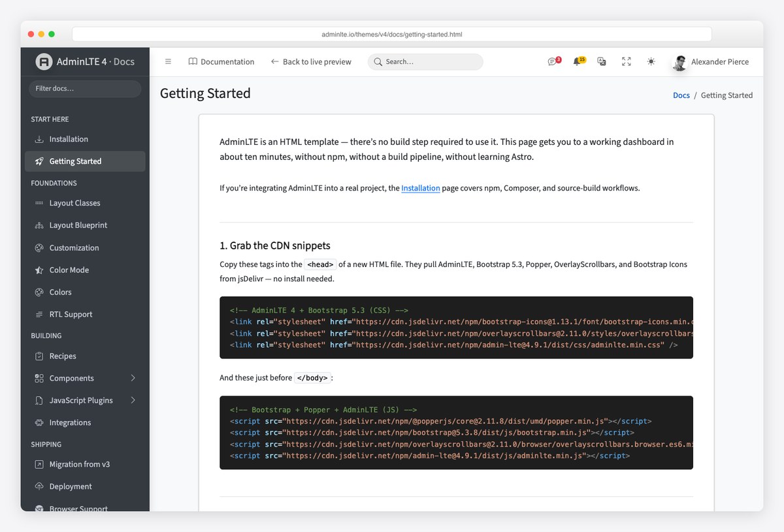Image resolution: width=784 pixels, height=532 pixels.
Task: Click the Getting Started rocket icon
Action: click(39, 161)
